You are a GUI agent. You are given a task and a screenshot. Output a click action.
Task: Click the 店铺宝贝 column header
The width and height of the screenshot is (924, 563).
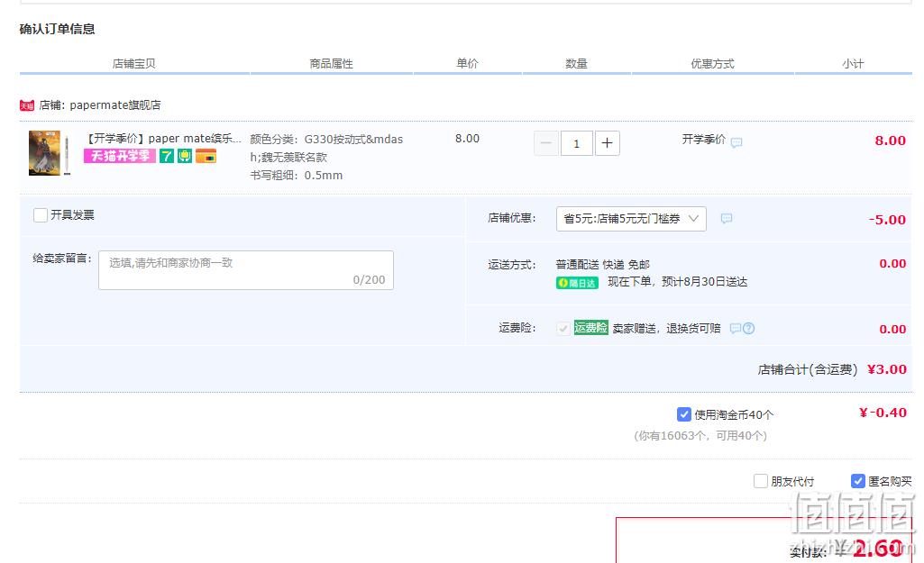(x=133, y=64)
